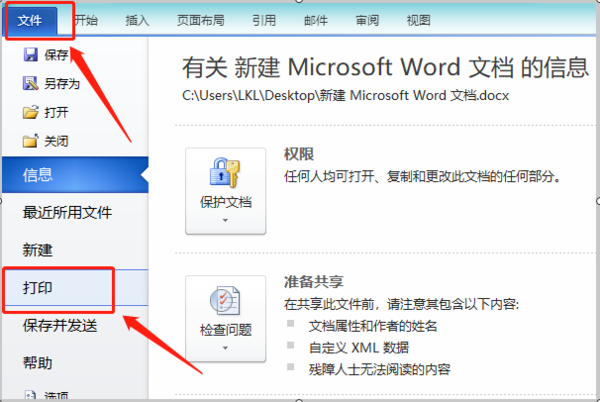Screen dimensions: 600x402
Task: Click the 另存为 icon
Action: click(31, 83)
